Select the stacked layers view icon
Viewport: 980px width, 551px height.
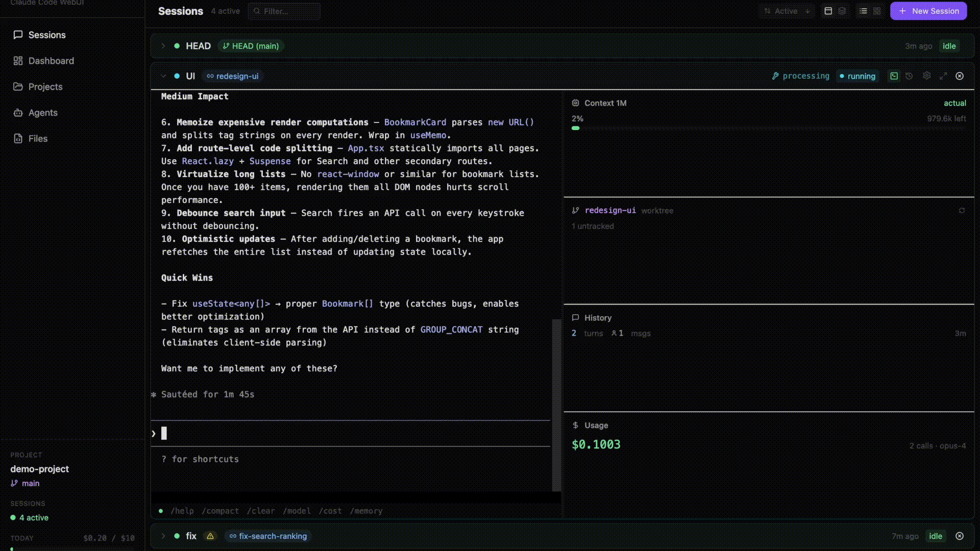(x=842, y=11)
